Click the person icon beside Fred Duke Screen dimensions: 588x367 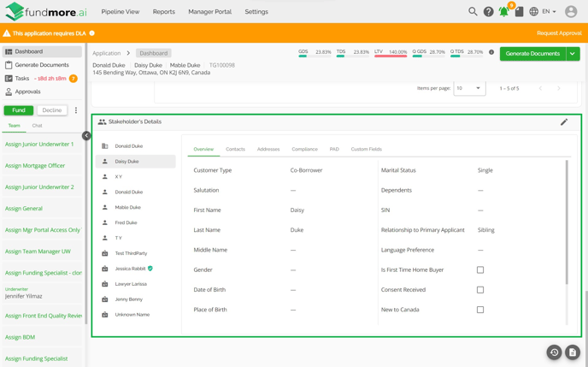tap(105, 222)
